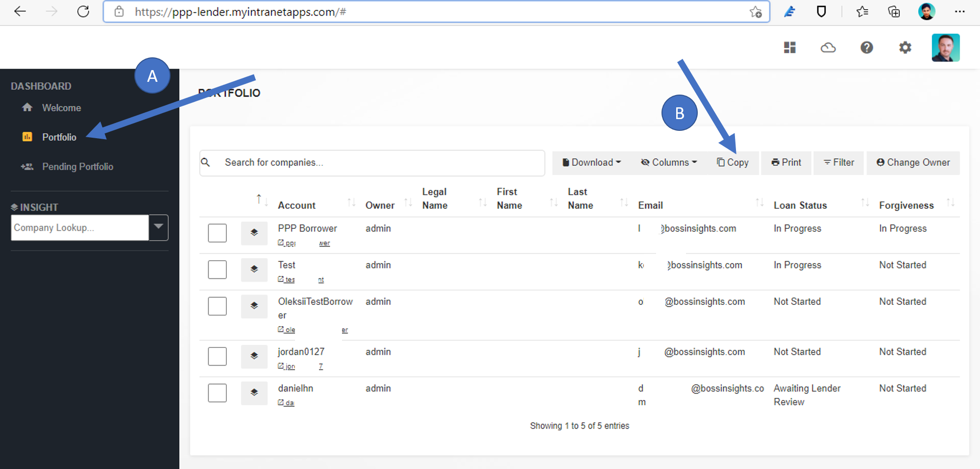Select checkbox for jordan0127
Viewport: 980px width, 469px height.
click(x=217, y=356)
